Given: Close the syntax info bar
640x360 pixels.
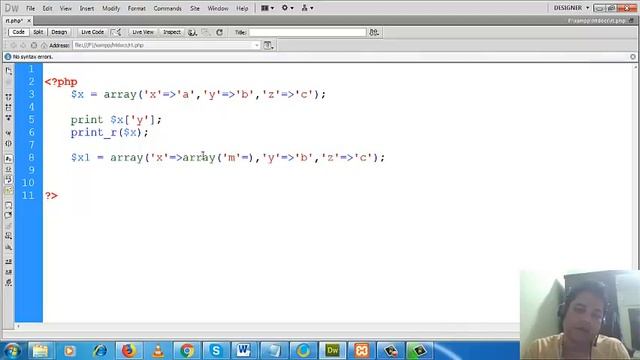Looking at the screenshot, I should click(x=633, y=57).
